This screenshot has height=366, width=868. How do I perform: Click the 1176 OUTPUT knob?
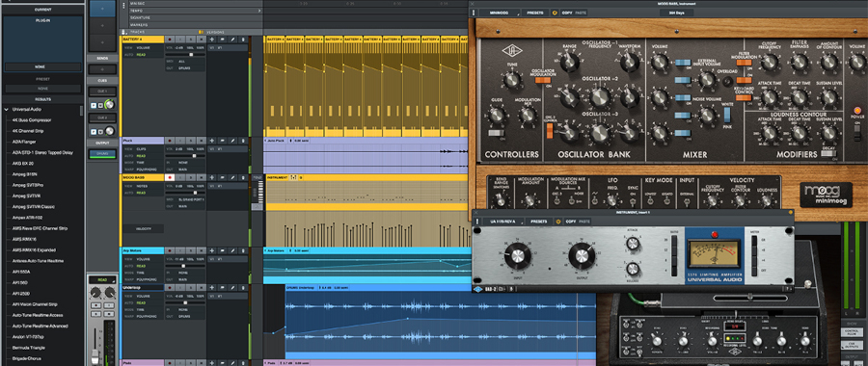[582, 255]
